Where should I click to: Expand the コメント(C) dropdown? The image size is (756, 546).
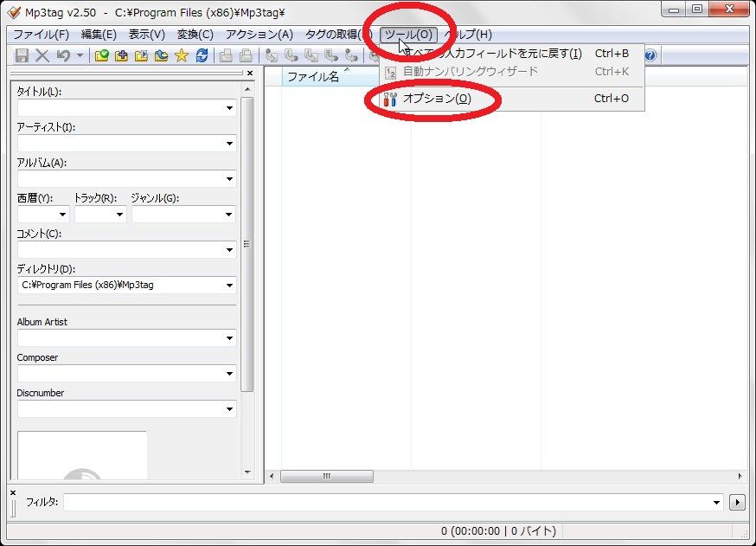[229, 250]
